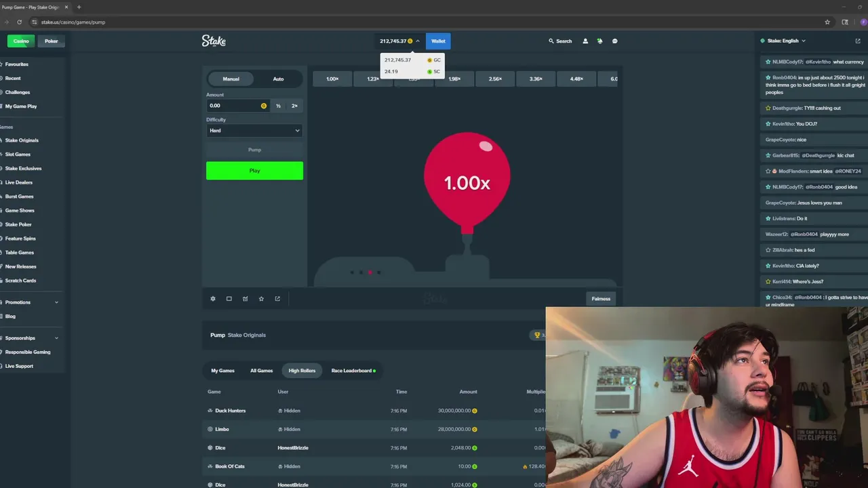868x488 pixels.
Task: Select SC stake cash currency
Action: click(412, 71)
